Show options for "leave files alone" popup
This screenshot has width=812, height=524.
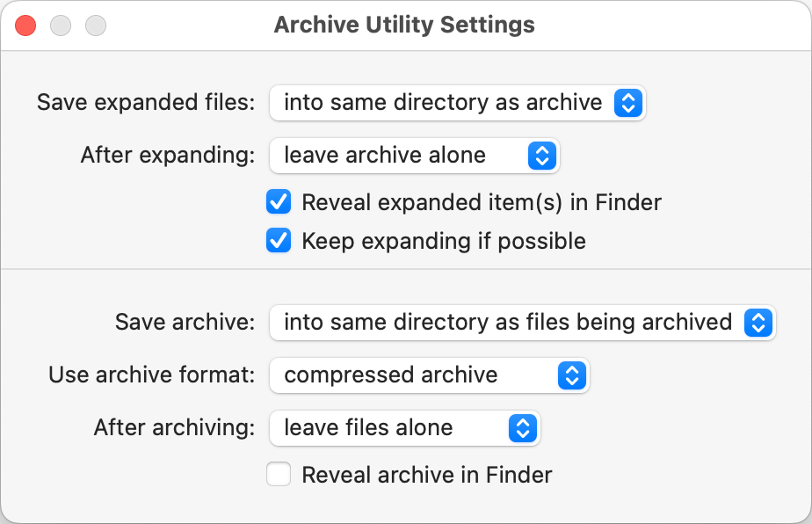[387, 428]
